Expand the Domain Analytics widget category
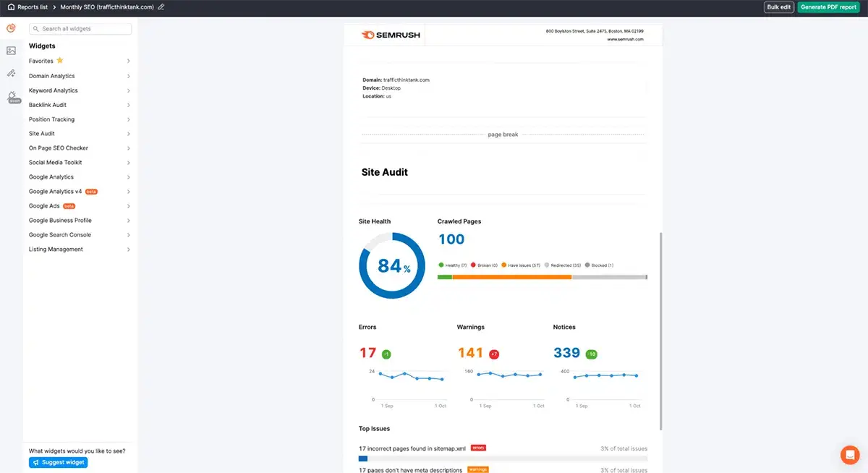 [53, 76]
